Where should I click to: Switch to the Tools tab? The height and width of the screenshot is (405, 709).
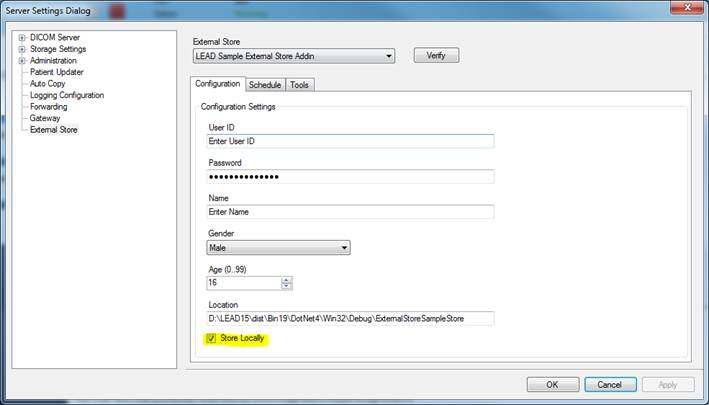[x=300, y=85]
